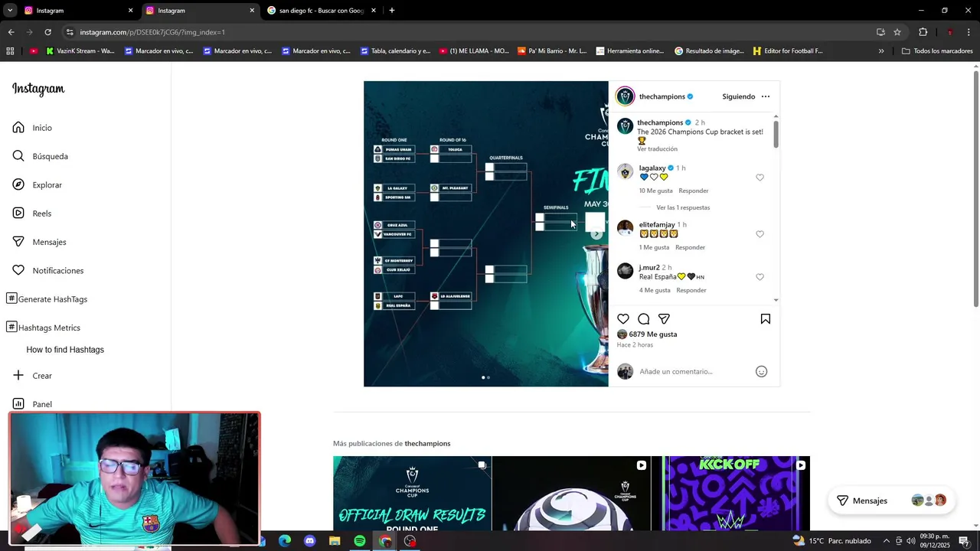Open the post options three-dot menu
980x551 pixels.
766,96
